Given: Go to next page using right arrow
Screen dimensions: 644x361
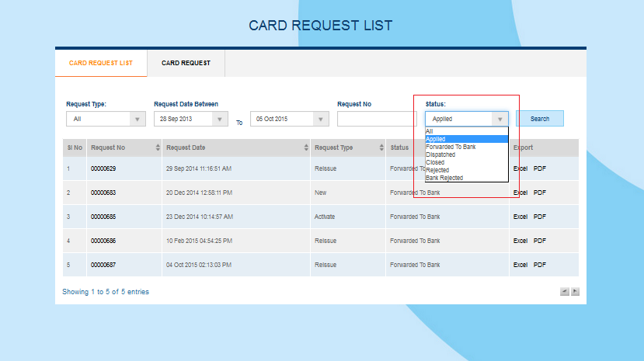Looking at the screenshot, I should click(576, 291).
